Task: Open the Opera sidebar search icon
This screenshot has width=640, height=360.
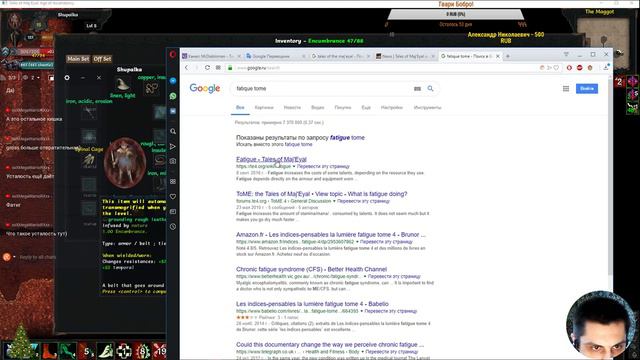Action: click(x=173, y=131)
